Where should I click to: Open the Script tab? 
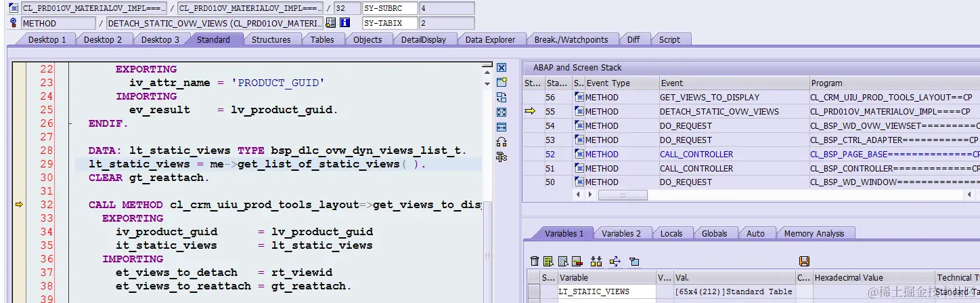pos(669,39)
